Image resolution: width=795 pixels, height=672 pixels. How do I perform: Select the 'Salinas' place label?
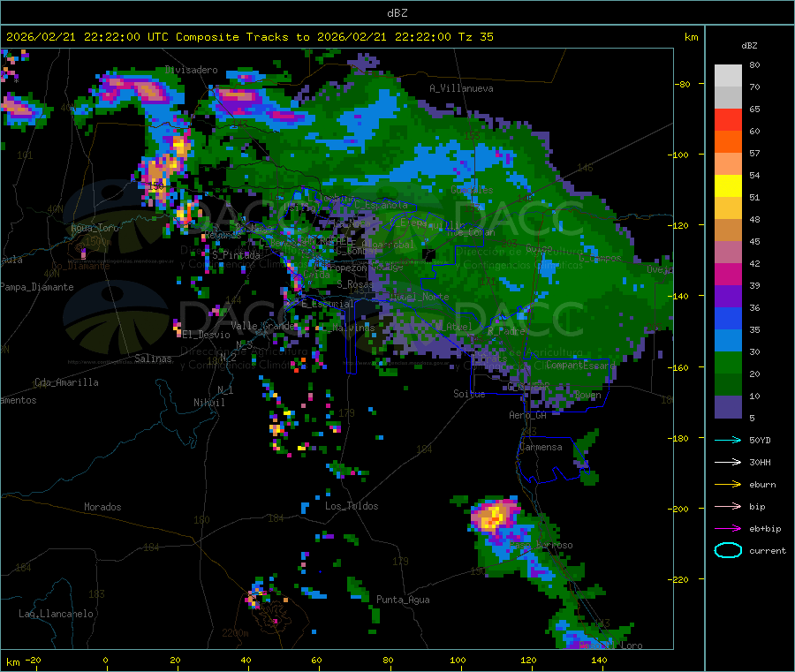pos(153,359)
